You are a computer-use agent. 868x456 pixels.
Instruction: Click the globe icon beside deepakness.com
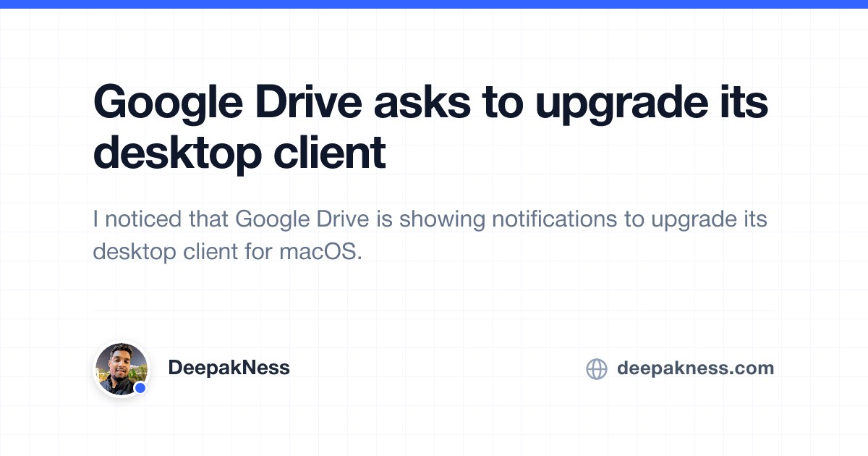[596, 369]
